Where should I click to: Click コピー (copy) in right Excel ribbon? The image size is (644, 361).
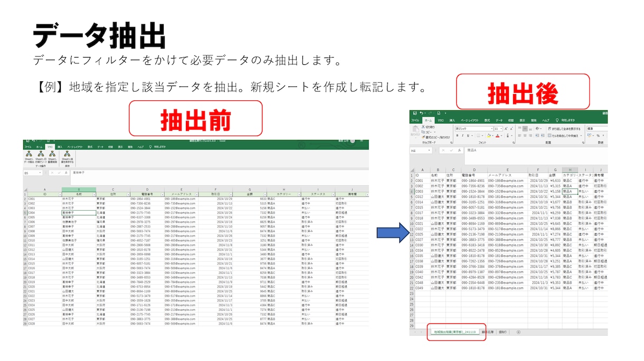[427, 132]
